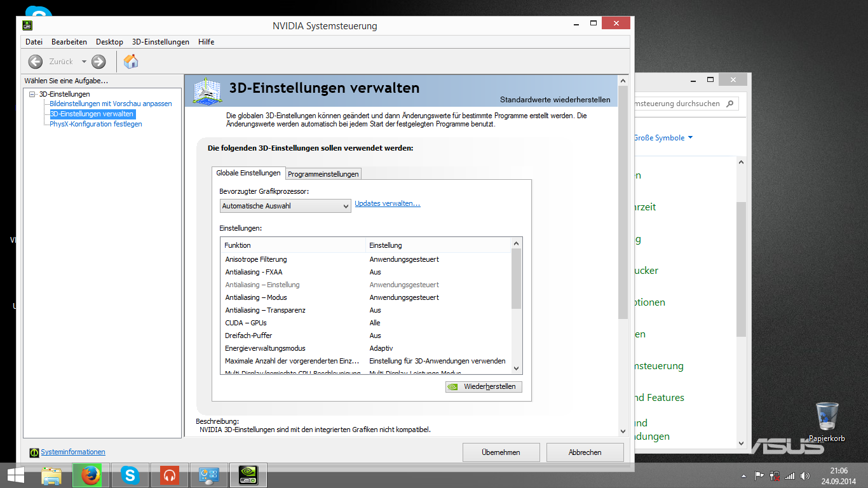Click the NVIDIA Systemsteuerung taskbar icon
The height and width of the screenshot is (488, 868).
248,475
